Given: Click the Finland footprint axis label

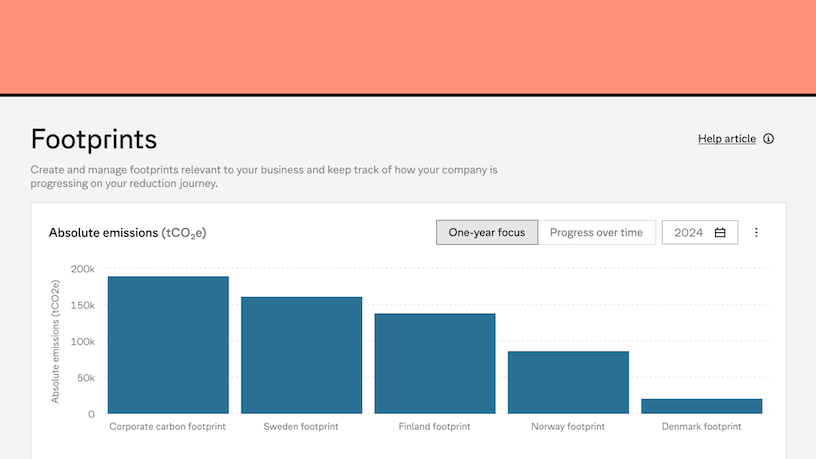Looking at the screenshot, I should tap(435, 427).
